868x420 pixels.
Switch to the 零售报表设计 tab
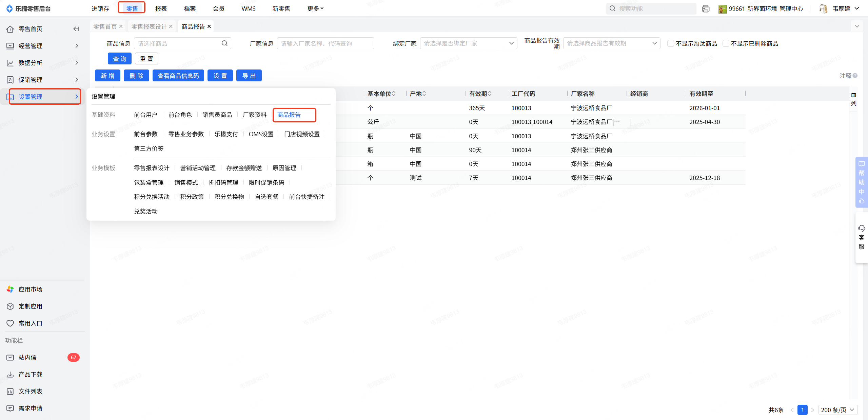(149, 26)
